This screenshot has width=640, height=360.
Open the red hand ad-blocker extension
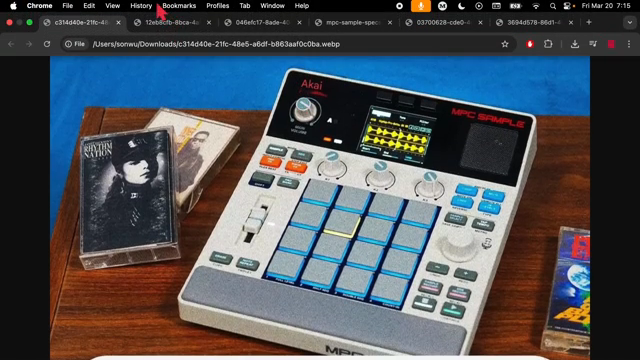[530, 44]
